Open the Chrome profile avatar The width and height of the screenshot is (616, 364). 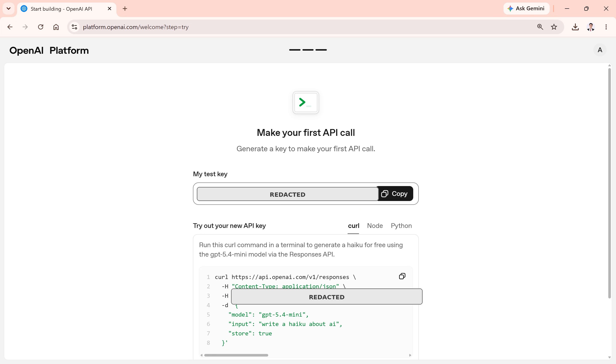pos(591,27)
